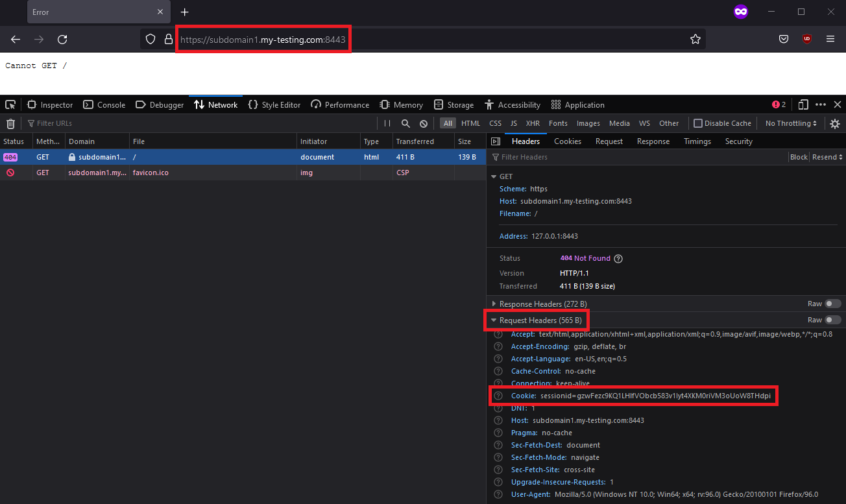
Task: Toggle Raw switch for Request Headers
Action: click(832, 320)
